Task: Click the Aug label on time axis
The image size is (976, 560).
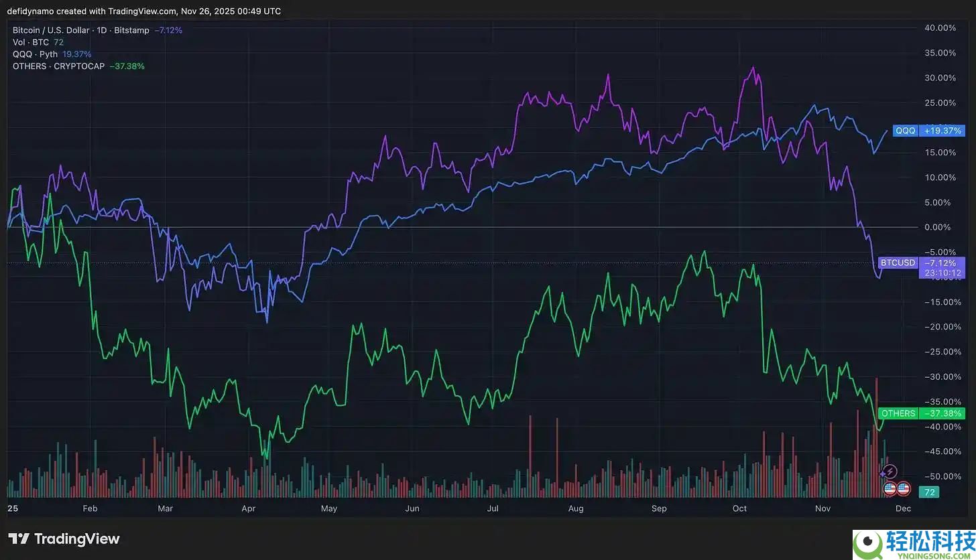Action: click(x=576, y=508)
